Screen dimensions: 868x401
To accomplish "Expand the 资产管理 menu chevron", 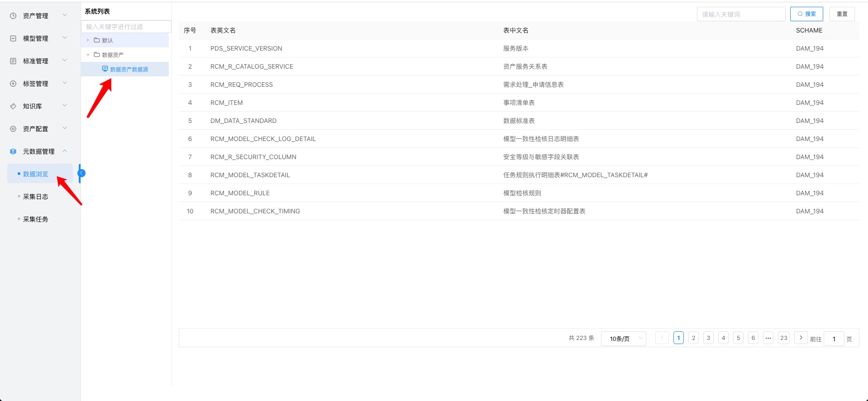I will (x=65, y=15).
